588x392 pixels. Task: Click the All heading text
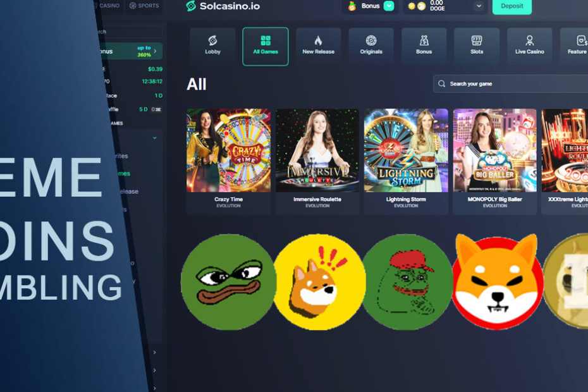[197, 84]
